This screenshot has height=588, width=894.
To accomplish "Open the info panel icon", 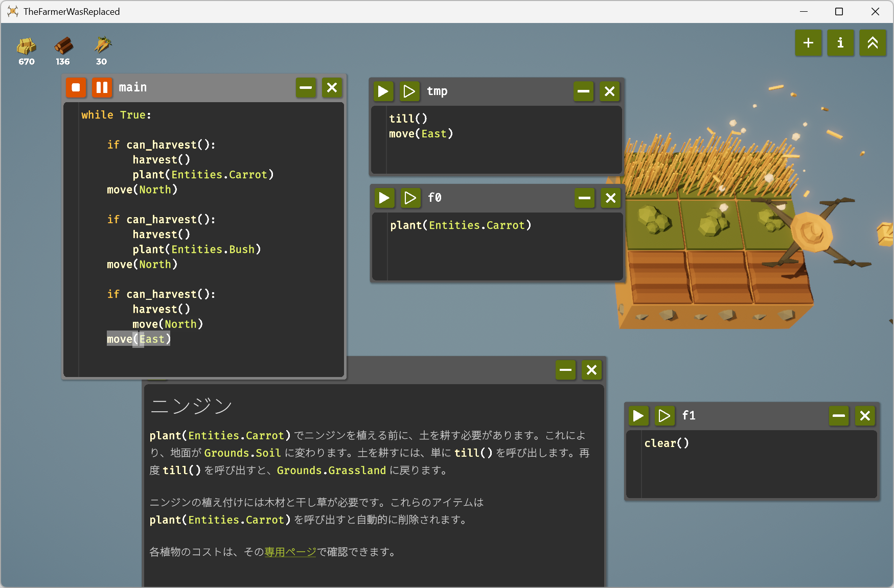I will click(840, 43).
